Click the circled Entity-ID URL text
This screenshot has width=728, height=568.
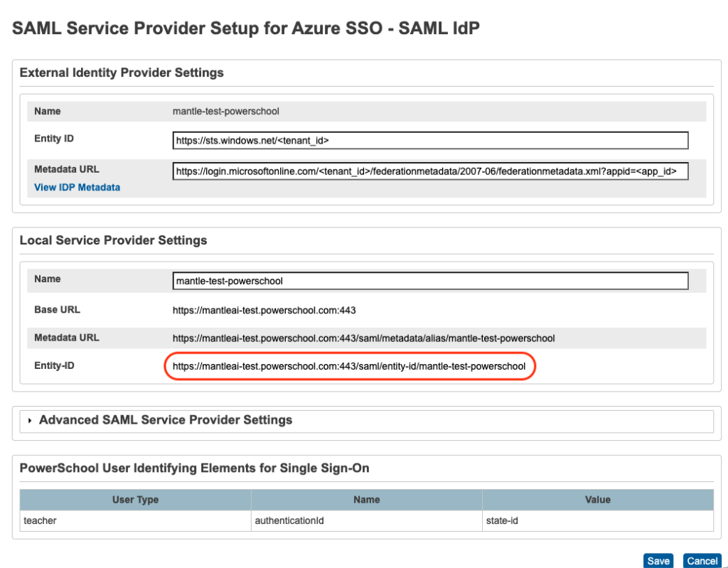point(348,367)
